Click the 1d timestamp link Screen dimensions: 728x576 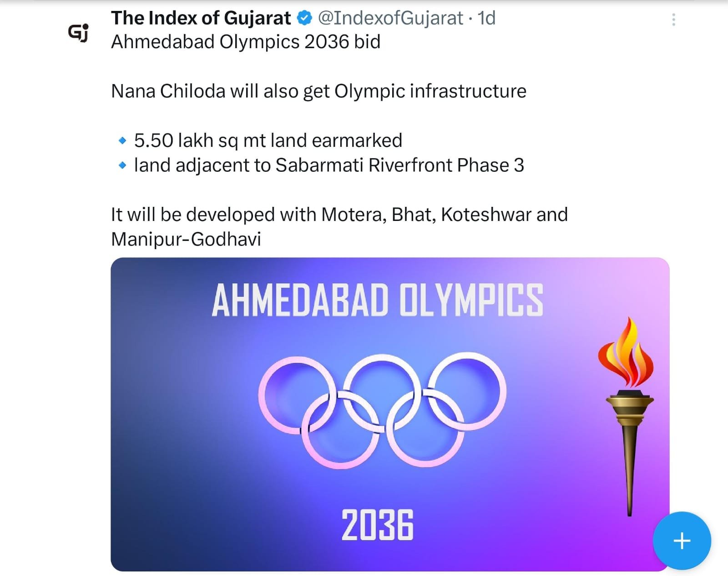[486, 18]
